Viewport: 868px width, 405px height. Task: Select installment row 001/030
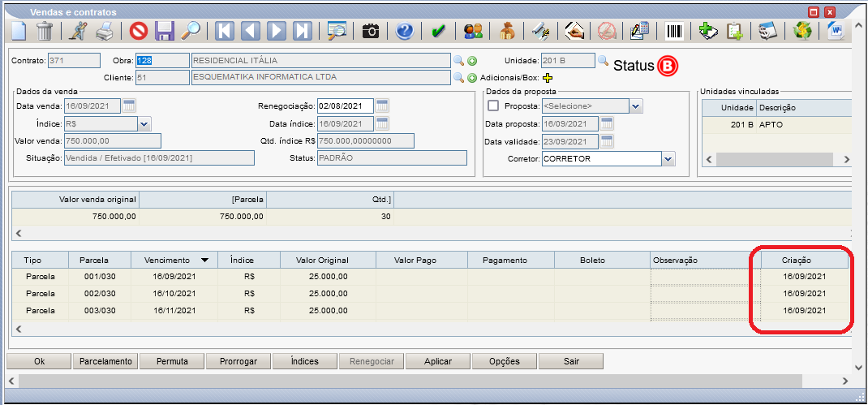pyautogui.click(x=430, y=277)
